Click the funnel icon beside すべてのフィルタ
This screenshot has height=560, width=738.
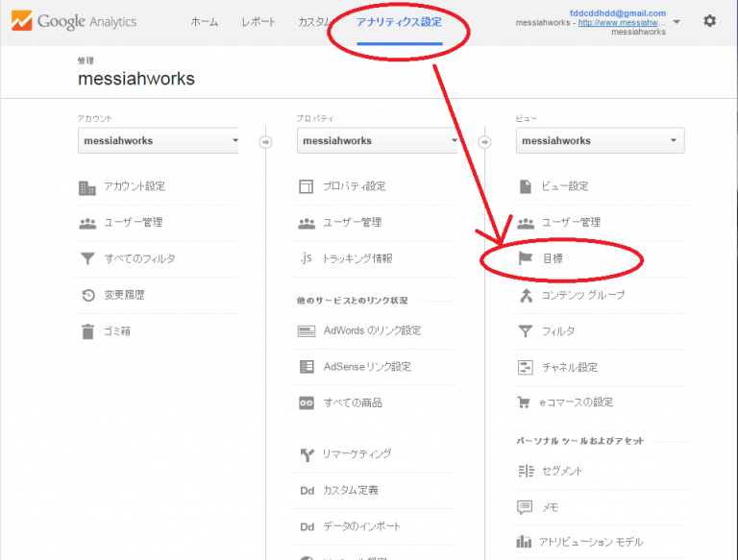(x=87, y=258)
